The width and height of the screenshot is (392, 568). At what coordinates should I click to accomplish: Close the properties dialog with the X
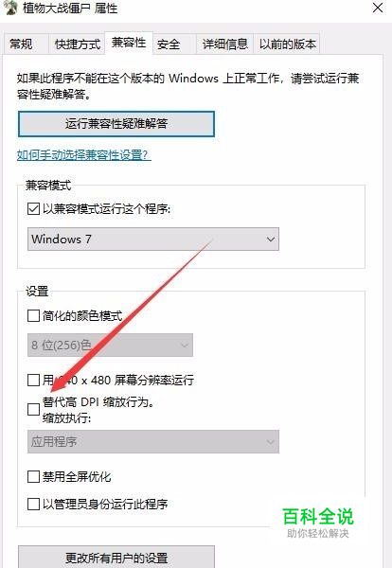(x=378, y=8)
